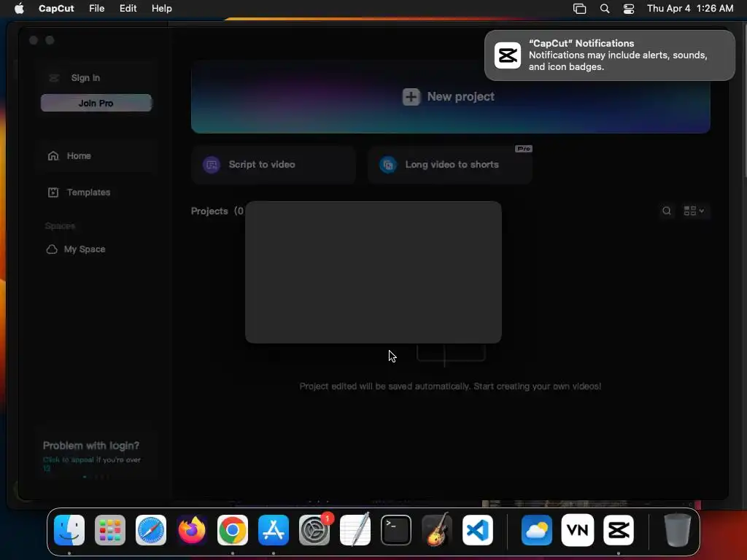Click the CapCut Notifications banner
This screenshot has height=560, width=747.
[610, 55]
